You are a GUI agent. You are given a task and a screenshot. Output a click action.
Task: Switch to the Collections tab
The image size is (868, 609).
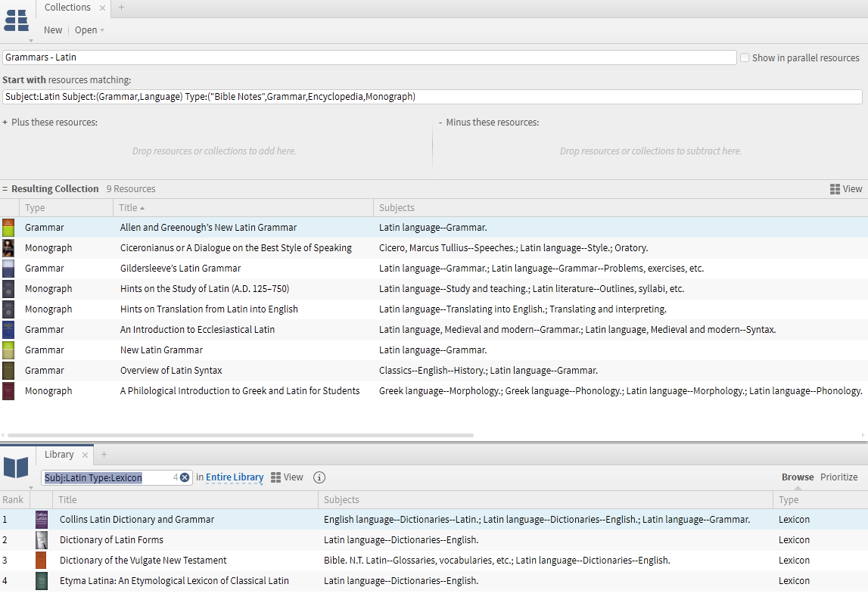coord(67,8)
